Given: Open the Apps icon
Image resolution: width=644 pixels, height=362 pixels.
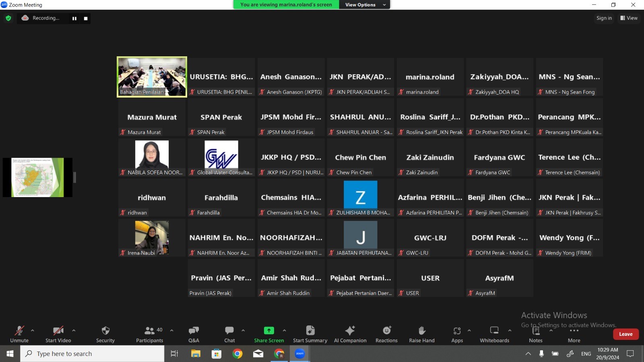Looking at the screenshot, I should pos(457,331).
